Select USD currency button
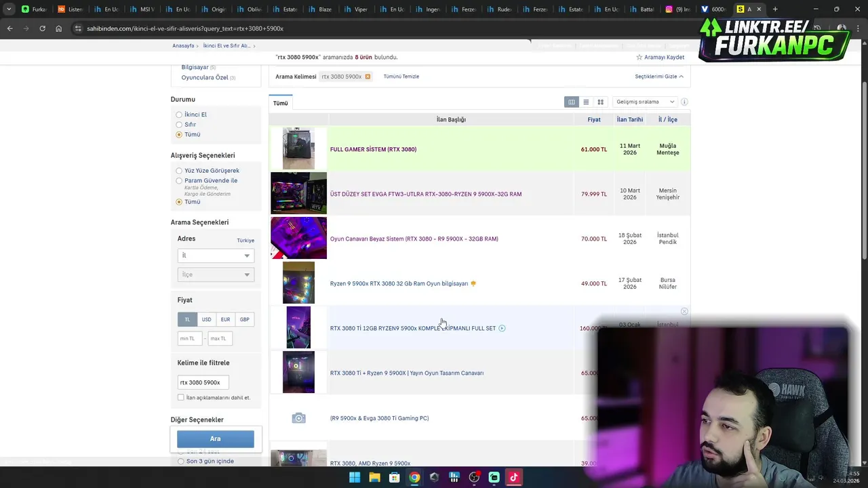 [206, 319]
